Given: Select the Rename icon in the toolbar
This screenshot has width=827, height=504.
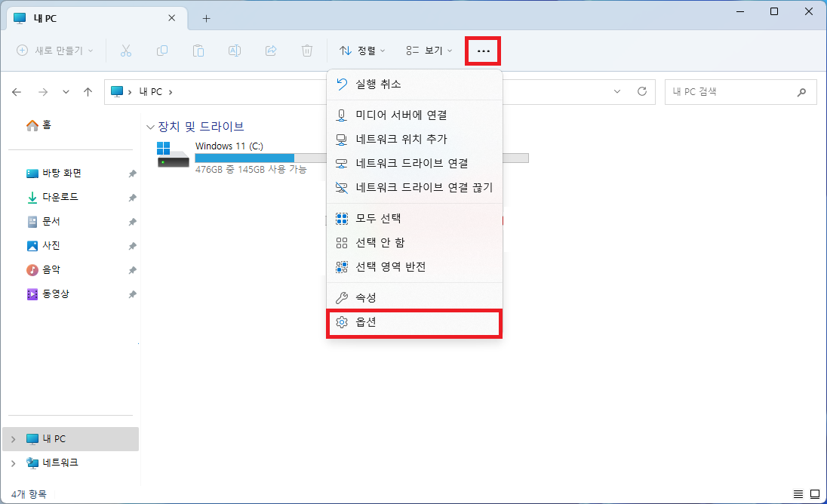Looking at the screenshot, I should tap(234, 51).
